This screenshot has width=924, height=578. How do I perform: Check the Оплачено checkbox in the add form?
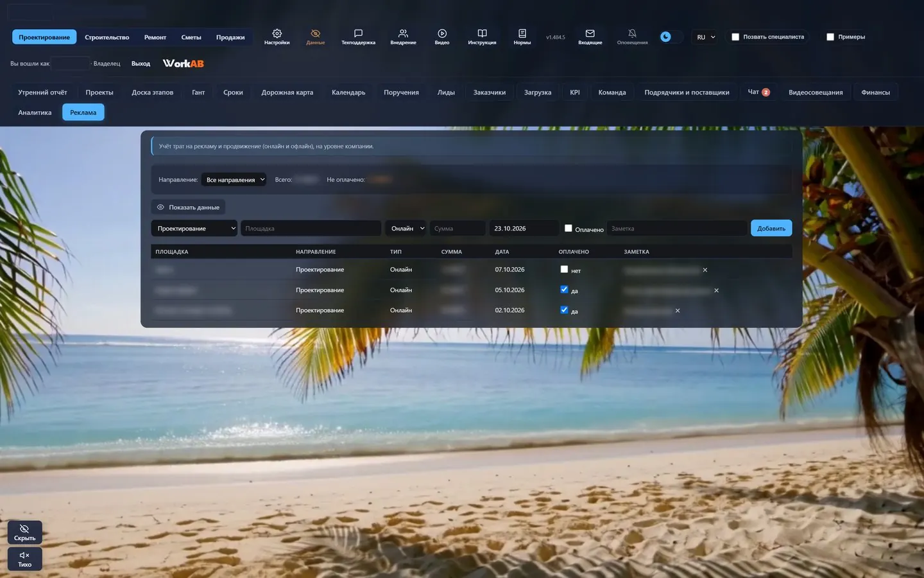click(x=568, y=228)
